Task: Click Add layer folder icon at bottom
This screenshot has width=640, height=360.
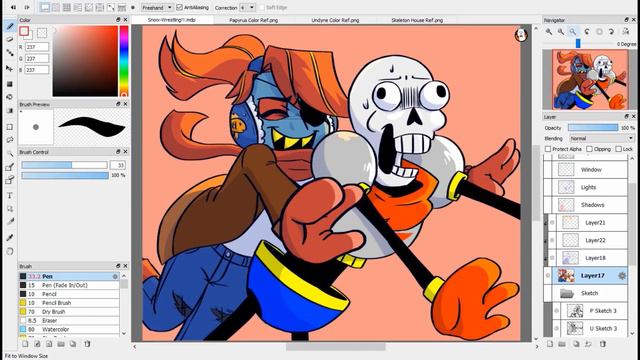Action: tap(562, 344)
